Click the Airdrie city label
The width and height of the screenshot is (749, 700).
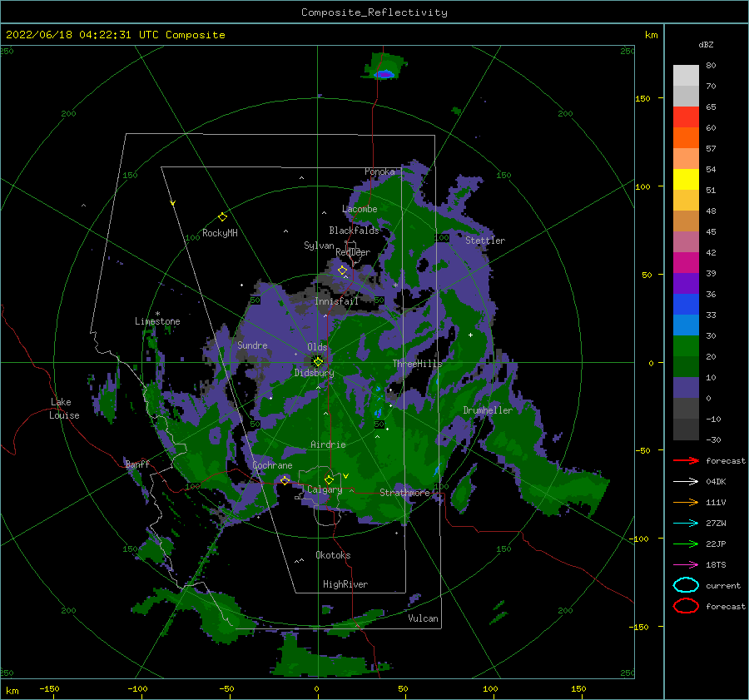click(328, 444)
